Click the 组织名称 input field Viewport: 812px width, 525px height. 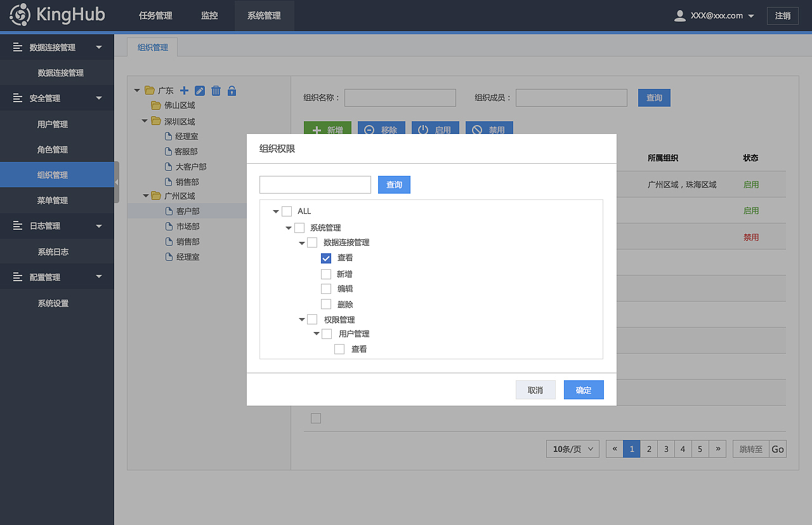click(x=400, y=98)
